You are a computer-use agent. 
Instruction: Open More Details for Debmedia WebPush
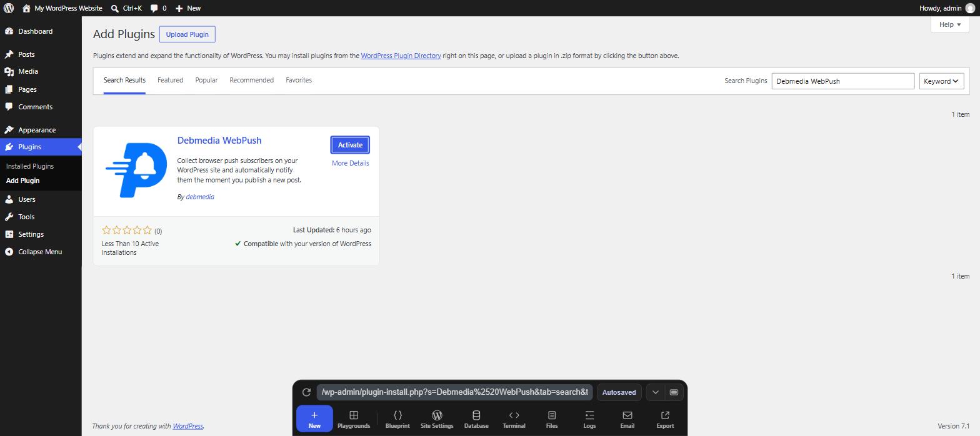[350, 163]
